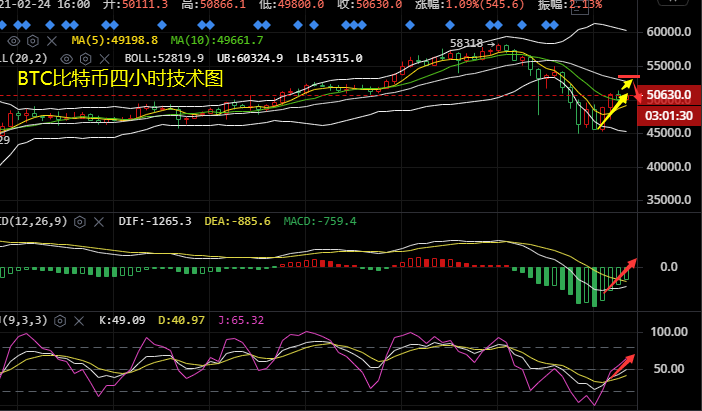Close the KDJ indicator panel
The image size is (702, 411).
tap(79, 321)
